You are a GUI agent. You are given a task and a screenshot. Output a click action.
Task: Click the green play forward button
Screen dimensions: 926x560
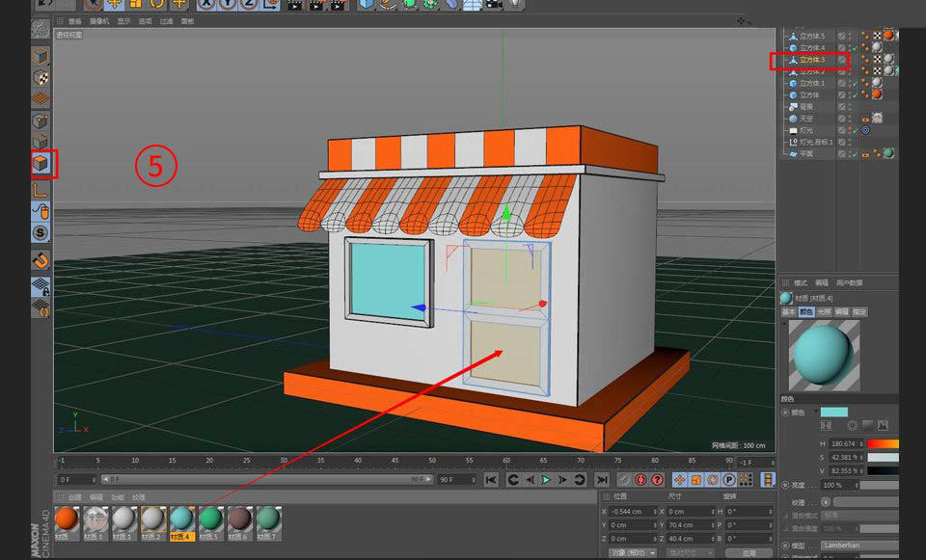point(546,479)
